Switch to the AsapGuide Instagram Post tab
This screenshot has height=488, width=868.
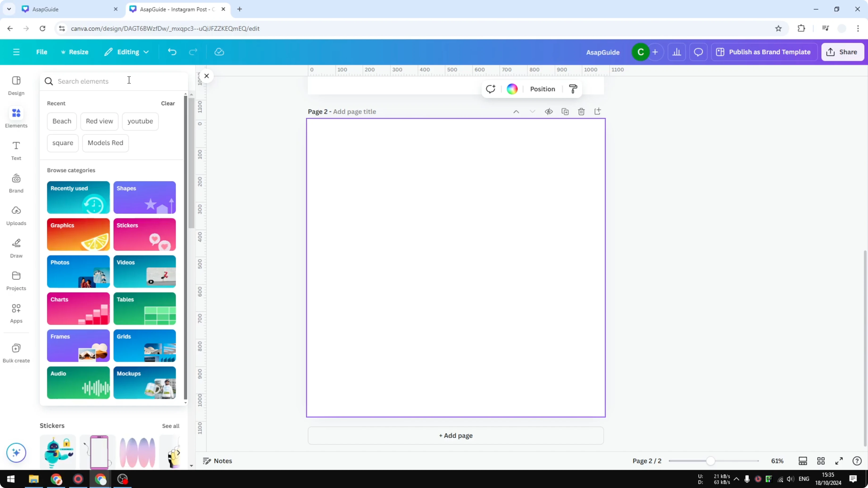pyautogui.click(x=175, y=9)
